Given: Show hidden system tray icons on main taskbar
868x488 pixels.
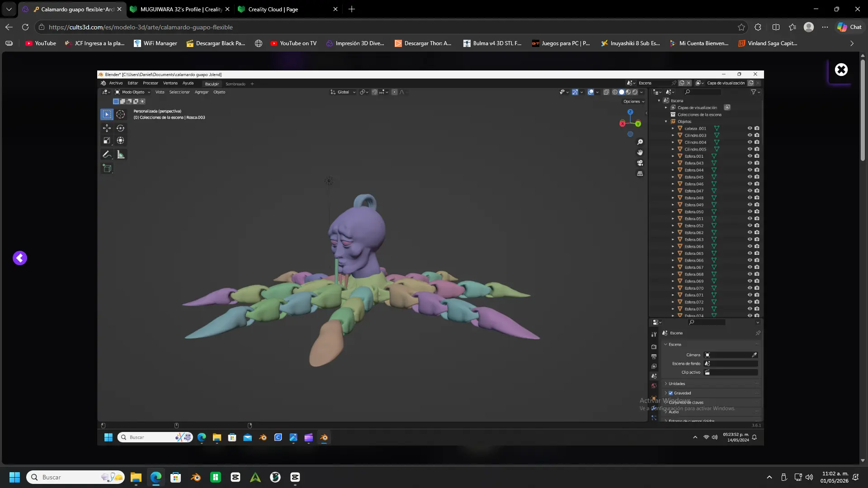Looking at the screenshot, I should (769, 477).
